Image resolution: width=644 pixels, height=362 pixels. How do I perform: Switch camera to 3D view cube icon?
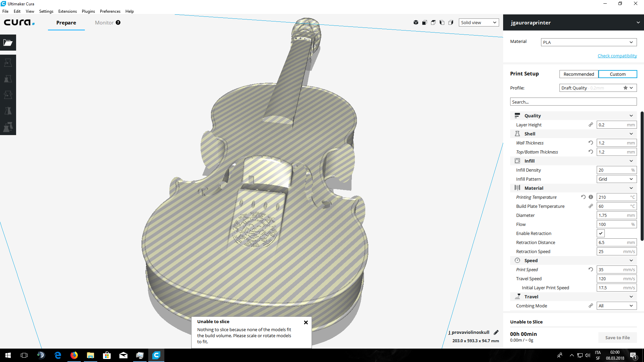click(x=416, y=22)
